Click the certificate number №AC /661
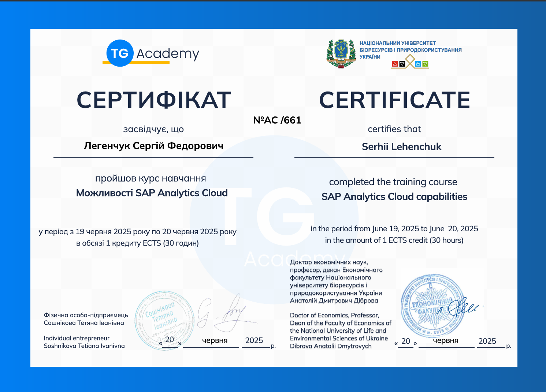Viewport: 546px width, 392px height. pos(277,120)
